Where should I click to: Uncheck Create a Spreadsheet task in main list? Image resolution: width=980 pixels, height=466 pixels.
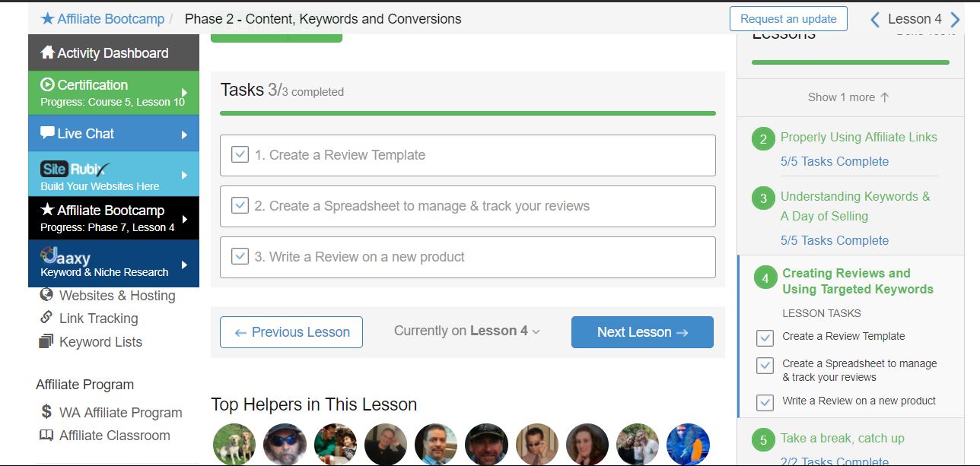coord(240,205)
